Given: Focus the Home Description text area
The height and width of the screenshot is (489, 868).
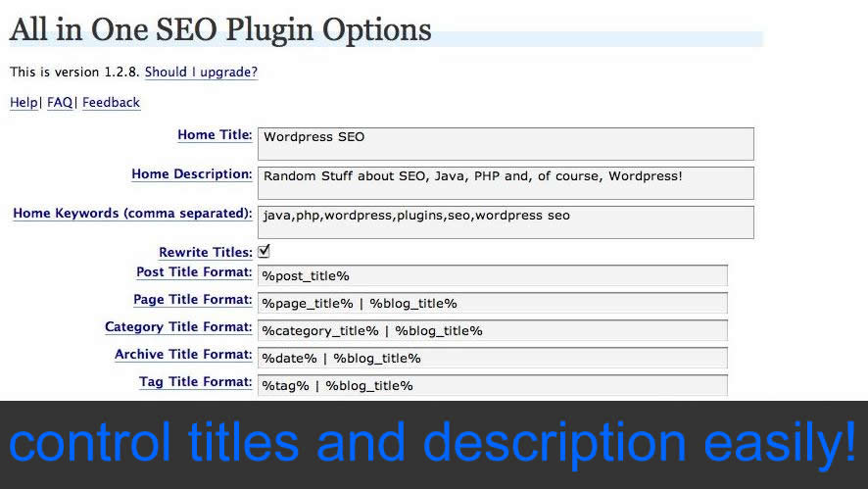Looking at the screenshot, I should tap(506, 182).
